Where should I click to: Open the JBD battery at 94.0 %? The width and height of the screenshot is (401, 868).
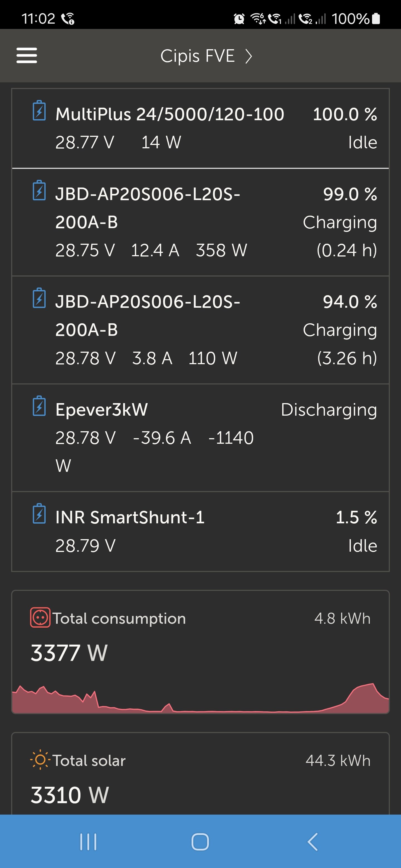(200, 330)
